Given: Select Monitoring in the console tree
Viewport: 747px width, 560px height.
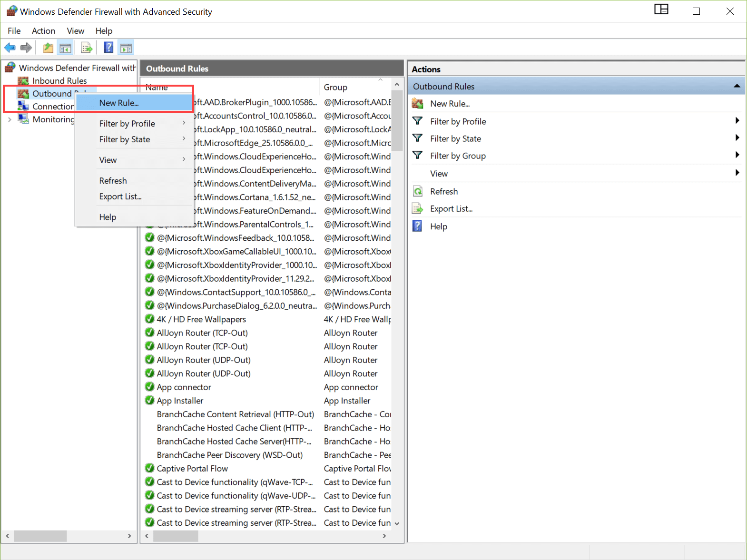Looking at the screenshot, I should tap(53, 119).
